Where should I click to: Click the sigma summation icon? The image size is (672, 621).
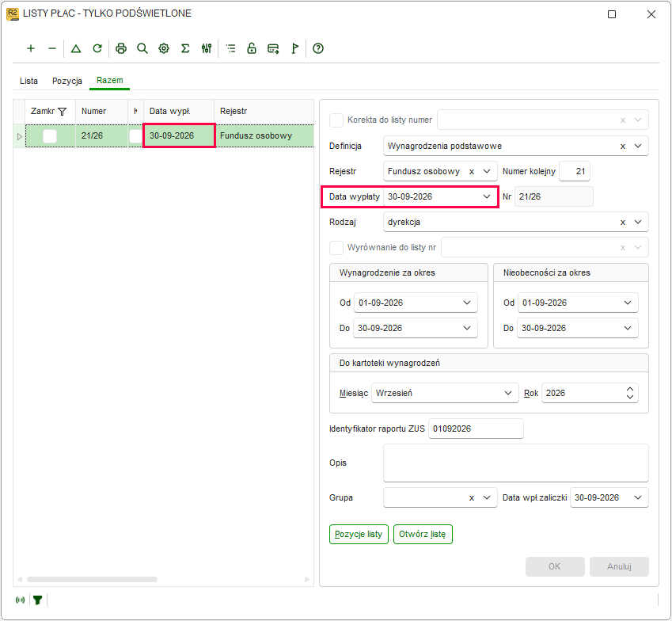point(185,48)
